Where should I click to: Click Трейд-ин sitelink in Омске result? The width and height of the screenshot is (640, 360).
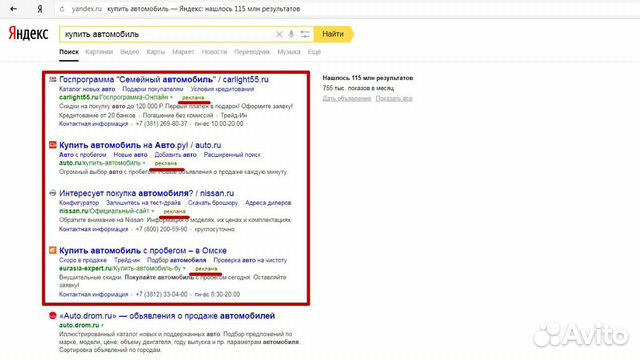click(127, 260)
